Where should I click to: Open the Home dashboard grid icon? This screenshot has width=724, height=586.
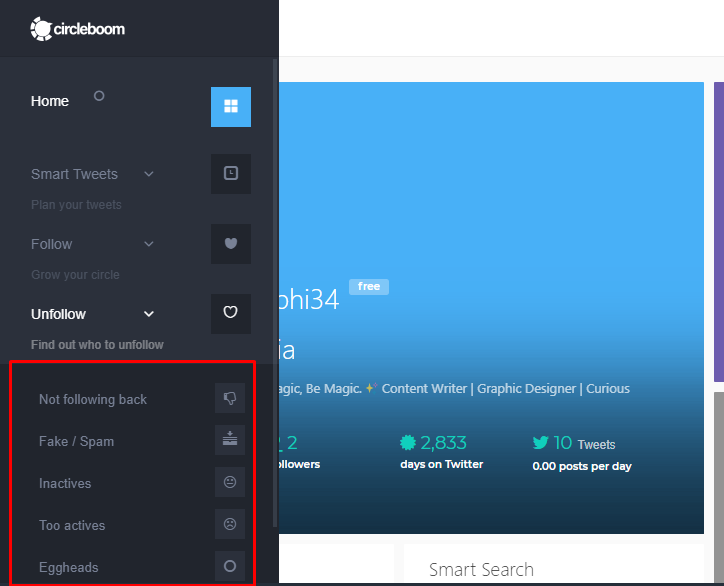pyautogui.click(x=231, y=107)
